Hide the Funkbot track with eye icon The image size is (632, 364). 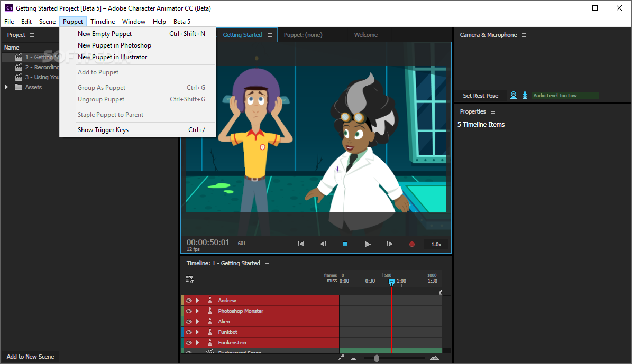point(189,332)
